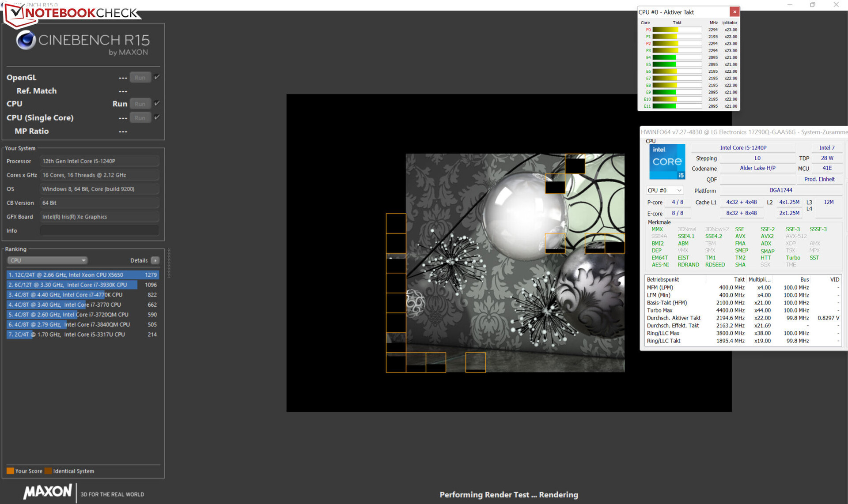Screen dimensions: 848x504
Task: Open the CPU #0 selector in HWiNFO
Action: (x=664, y=190)
